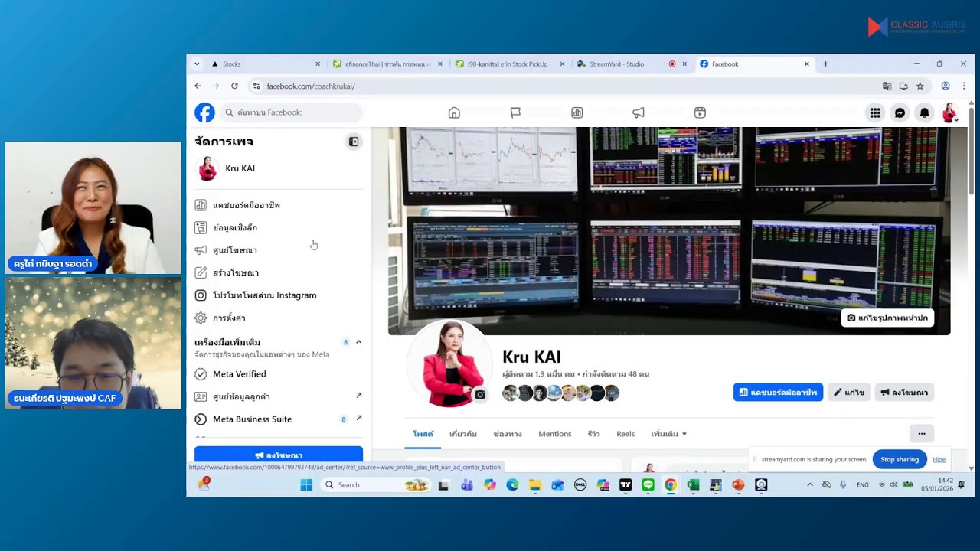Viewport: 980px width, 551px height.
Task: Hide the screen sharing notification bar
Action: click(x=939, y=459)
